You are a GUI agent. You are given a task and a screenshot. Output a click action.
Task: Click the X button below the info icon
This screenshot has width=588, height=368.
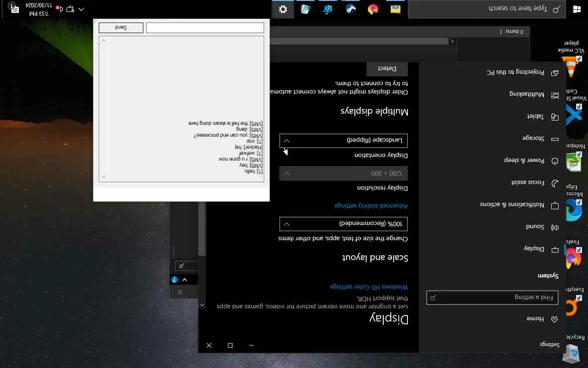180,292
